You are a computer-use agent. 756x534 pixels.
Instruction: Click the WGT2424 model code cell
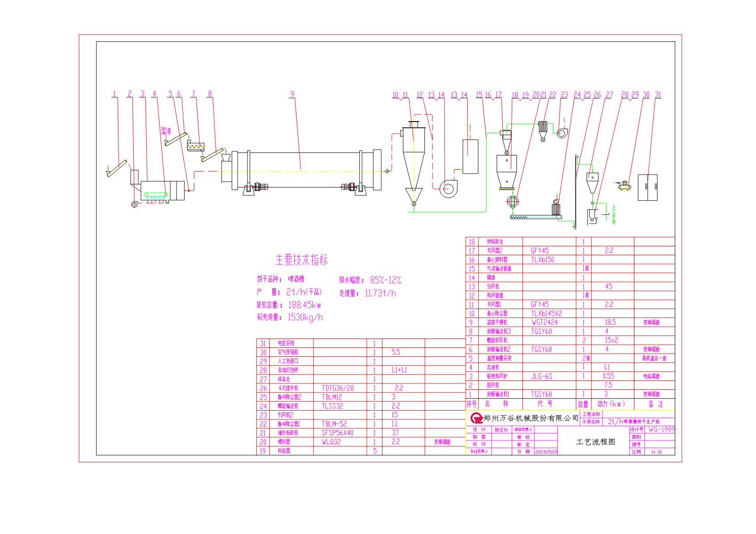point(544,322)
